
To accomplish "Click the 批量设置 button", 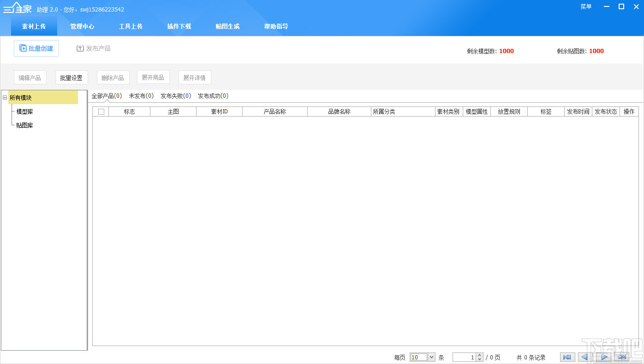I will 72,77.
